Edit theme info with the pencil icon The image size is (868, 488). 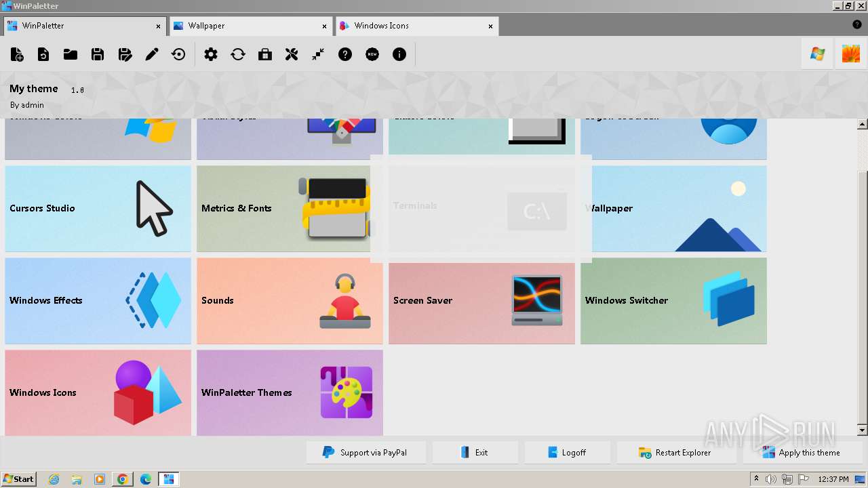click(x=152, y=54)
